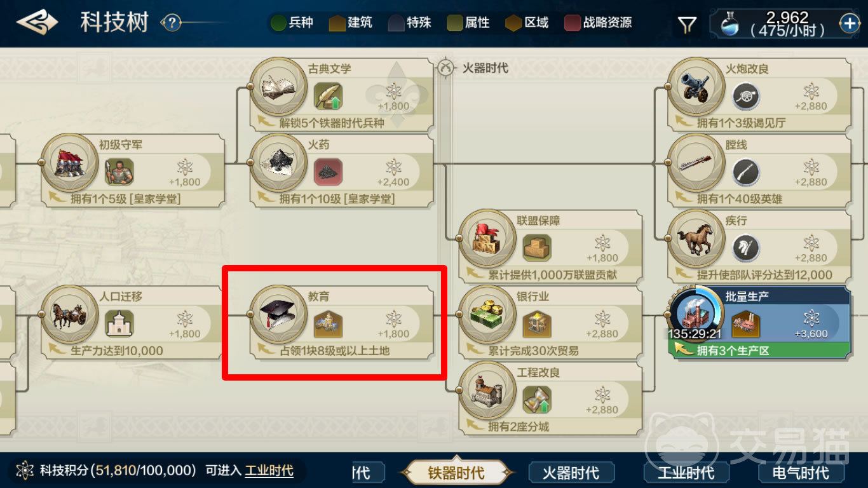Open the question mark help icon
Viewport: 868px width, 488px height.
coord(172,23)
